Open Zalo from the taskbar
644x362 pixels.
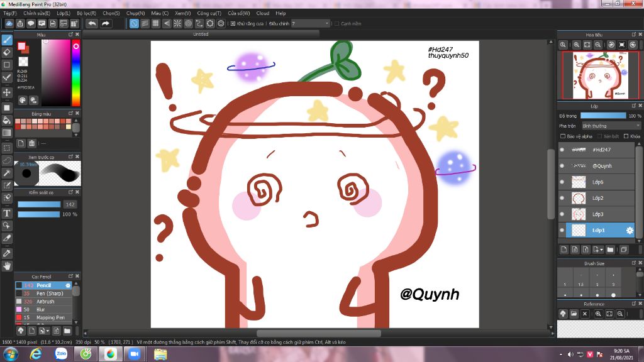point(61,354)
